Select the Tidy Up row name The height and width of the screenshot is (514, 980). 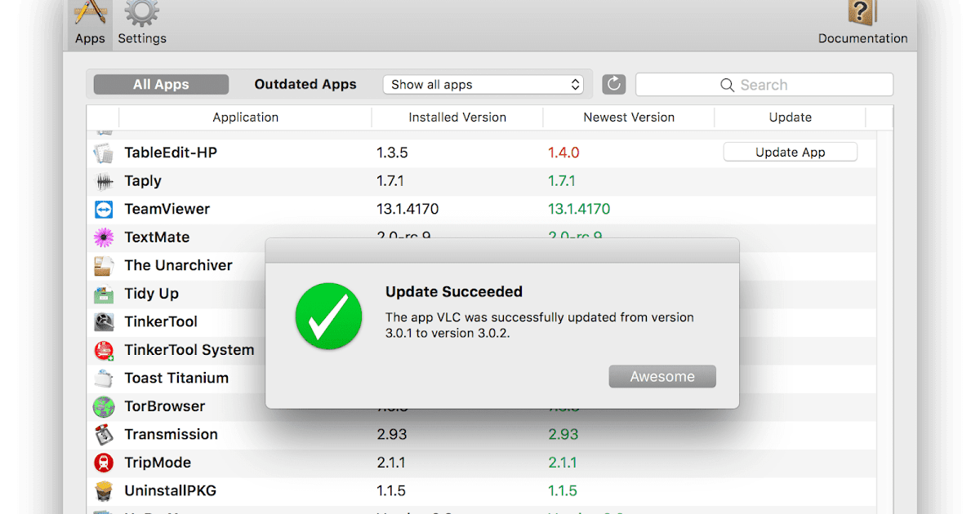(x=151, y=294)
